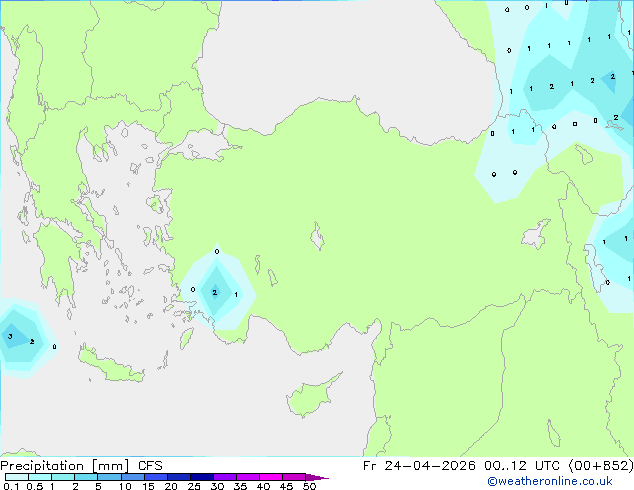Viewport: 634px width, 490px height.
Task: Click the legend scale label '40'
Action: pyautogui.click(x=263, y=486)
